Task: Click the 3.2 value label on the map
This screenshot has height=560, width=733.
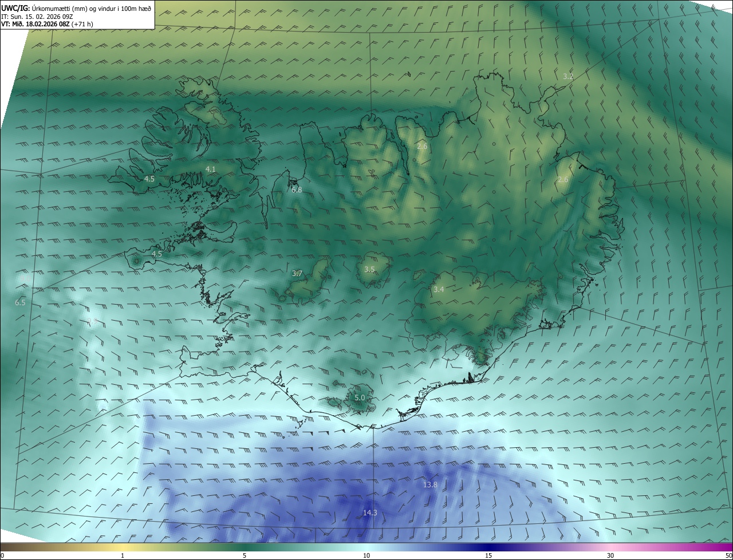Action: pos(568,76)
